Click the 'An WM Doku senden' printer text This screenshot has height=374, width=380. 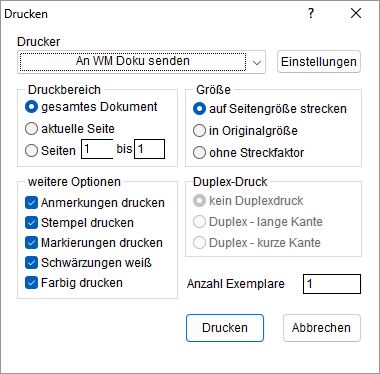pos(133,61)
